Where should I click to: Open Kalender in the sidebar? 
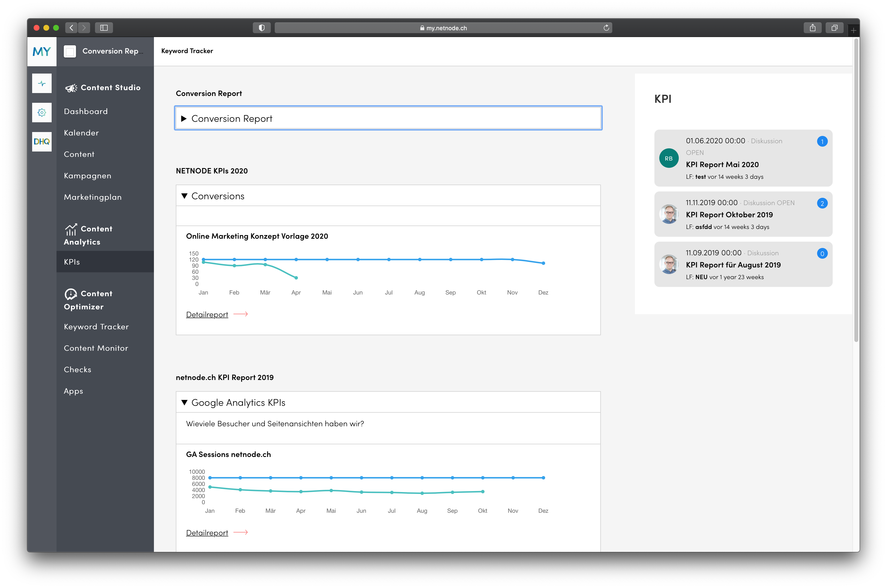tap(81, 133)
